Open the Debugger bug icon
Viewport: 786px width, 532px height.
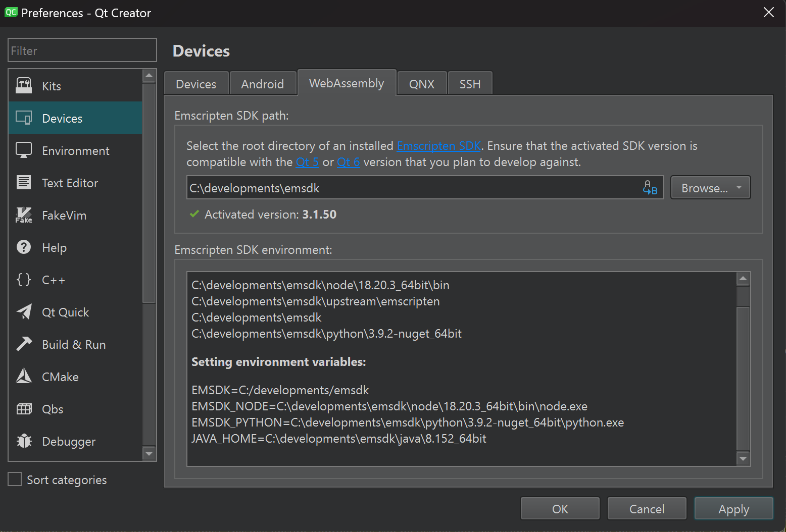(24, 441)
